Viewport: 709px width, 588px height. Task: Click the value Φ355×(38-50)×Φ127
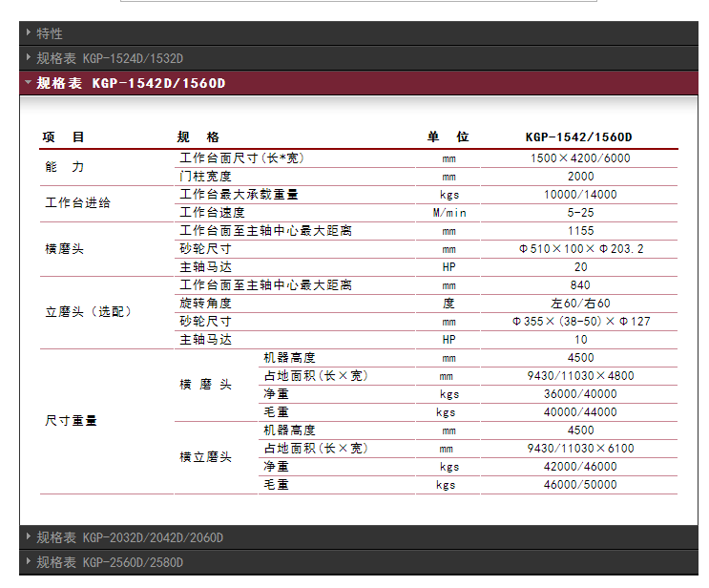tap(581, 321)
